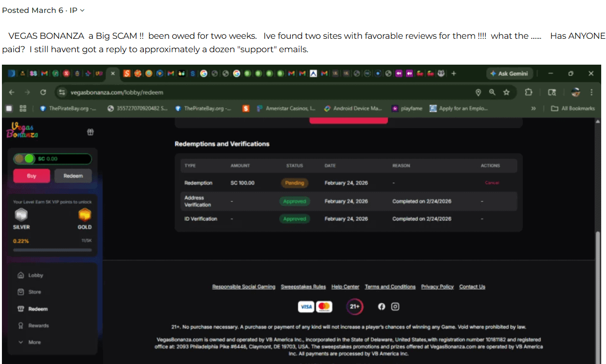Bookmark the page with the star icon
The image size is (606, 364).
[507, 91]
